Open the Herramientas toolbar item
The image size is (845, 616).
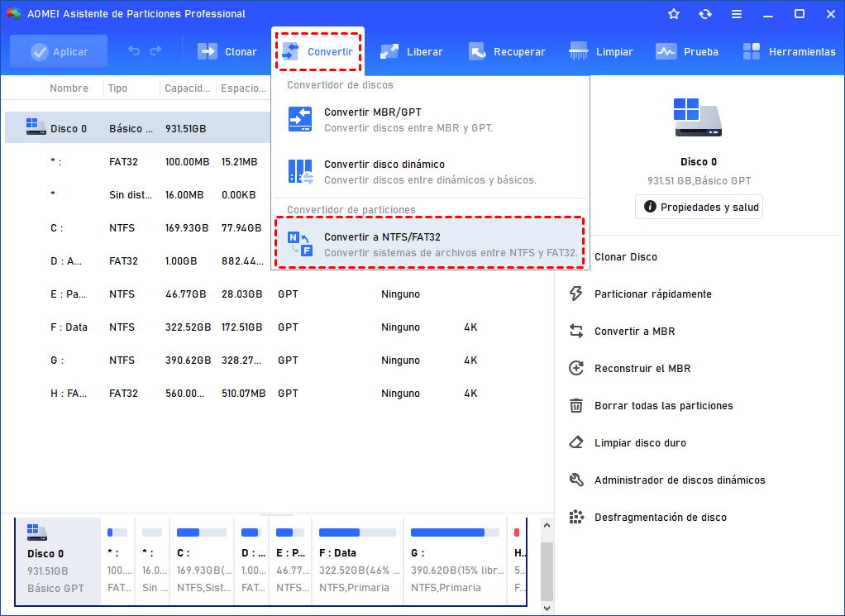pos(789,52)
